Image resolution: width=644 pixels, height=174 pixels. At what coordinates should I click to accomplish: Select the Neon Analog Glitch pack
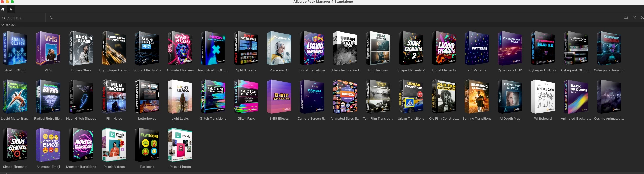[213, 48]
